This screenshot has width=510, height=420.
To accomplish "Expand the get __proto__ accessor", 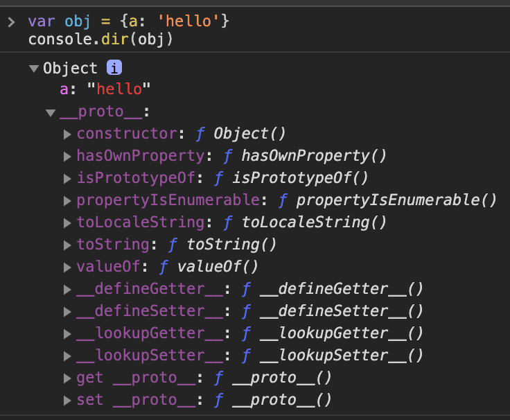I will pyautogui.click(x=67, y=378).
